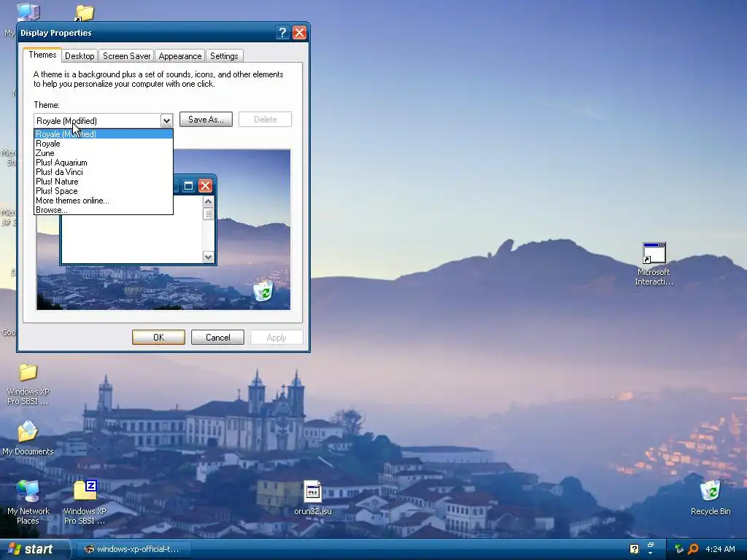747x560 pixels.
Task: Open the Screen Saver tab
Action: click(x=126, y=55)
